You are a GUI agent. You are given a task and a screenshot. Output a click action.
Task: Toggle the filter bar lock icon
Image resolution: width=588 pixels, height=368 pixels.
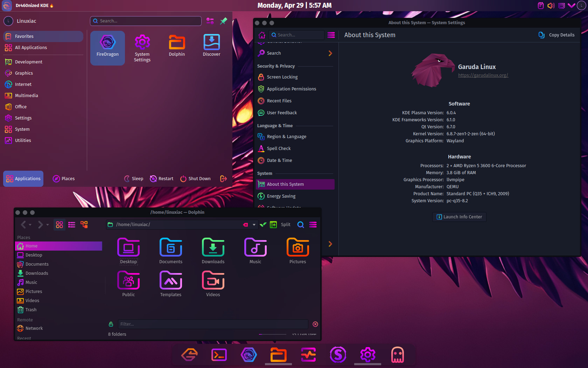point(111,324)
